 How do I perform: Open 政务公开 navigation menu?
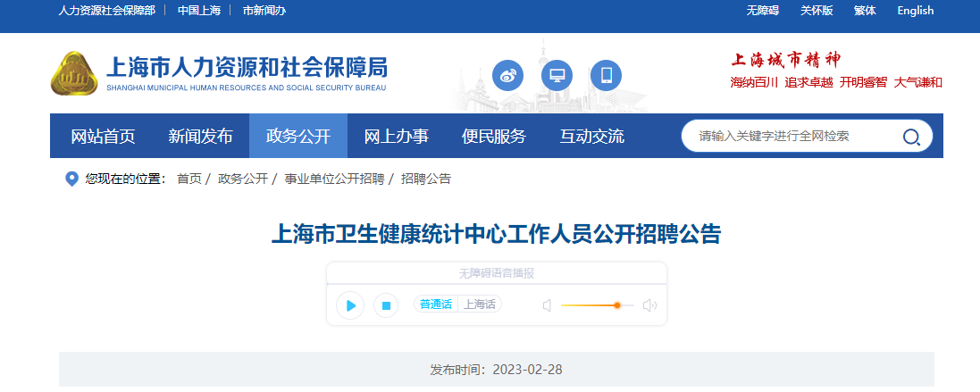[298, 137]
